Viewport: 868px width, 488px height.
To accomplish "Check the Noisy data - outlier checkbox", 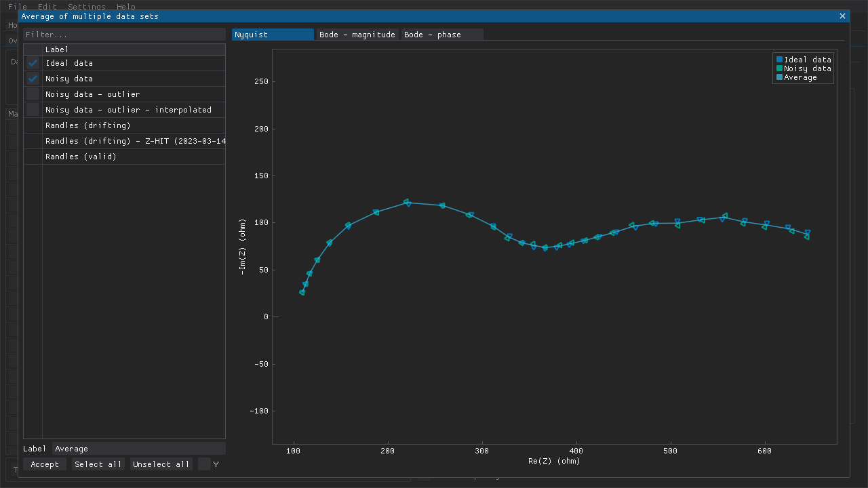I will click(33, 94).
